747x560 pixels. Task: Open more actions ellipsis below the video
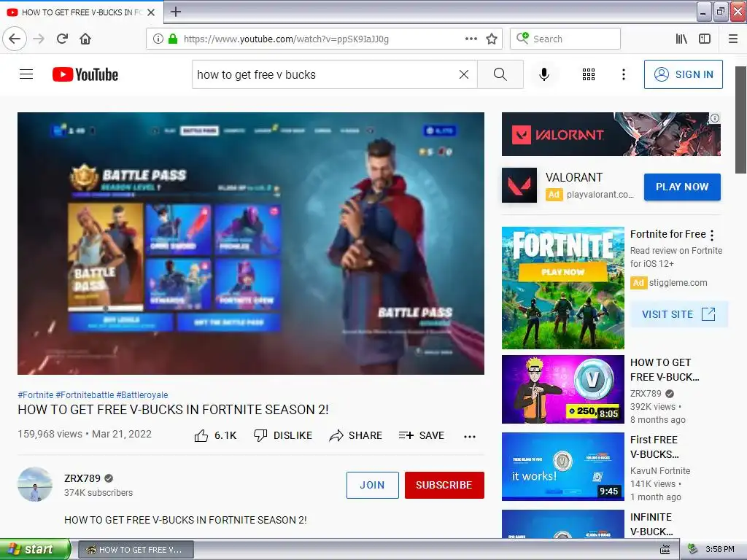pos(470,436)
